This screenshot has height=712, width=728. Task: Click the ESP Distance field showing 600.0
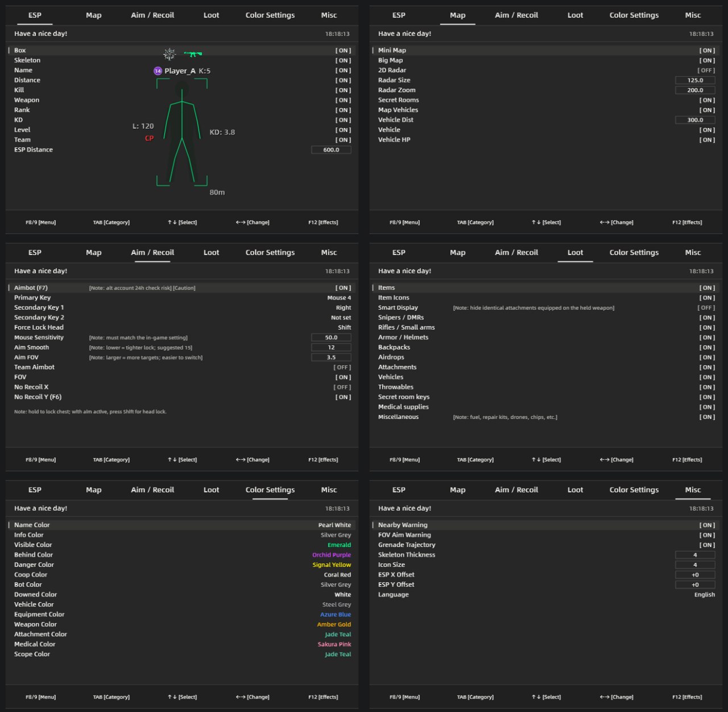(x=331, y=150)
